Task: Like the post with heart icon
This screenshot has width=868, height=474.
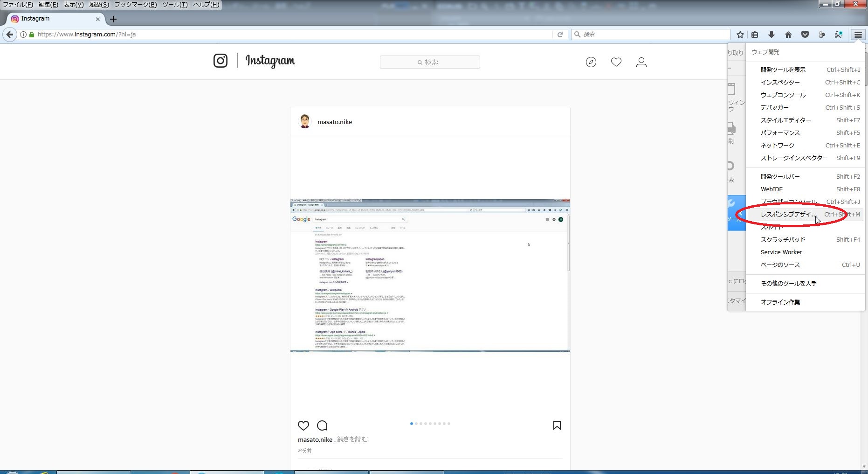Action: click(x=303, y=425)
